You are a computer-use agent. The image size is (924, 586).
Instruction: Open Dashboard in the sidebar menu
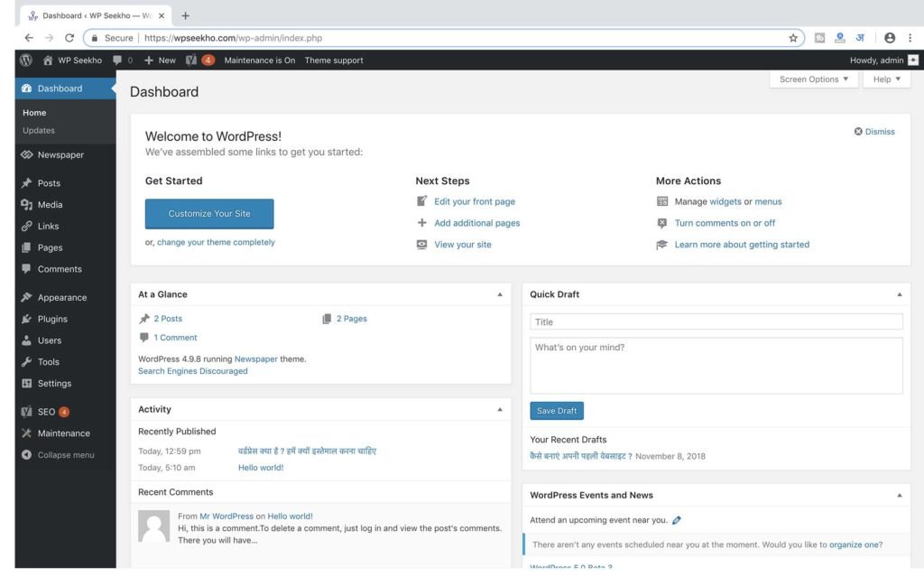(x=65, y=88)
